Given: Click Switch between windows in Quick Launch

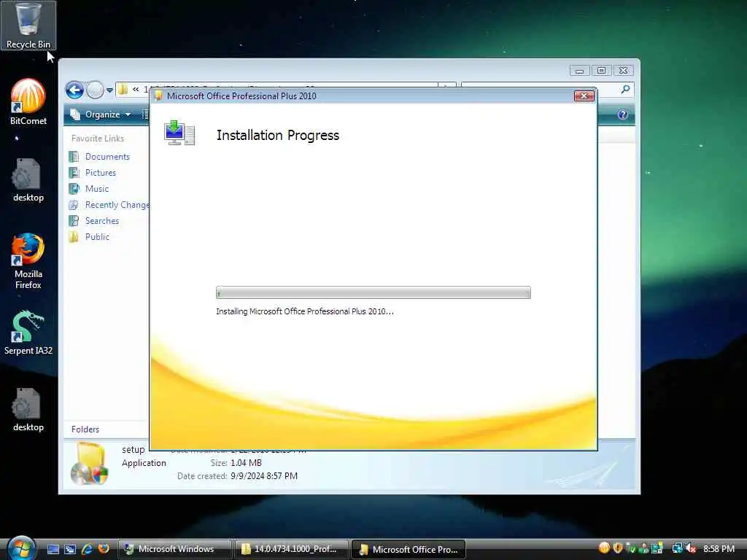Looking at the screenshot, I should click(69, 549).
